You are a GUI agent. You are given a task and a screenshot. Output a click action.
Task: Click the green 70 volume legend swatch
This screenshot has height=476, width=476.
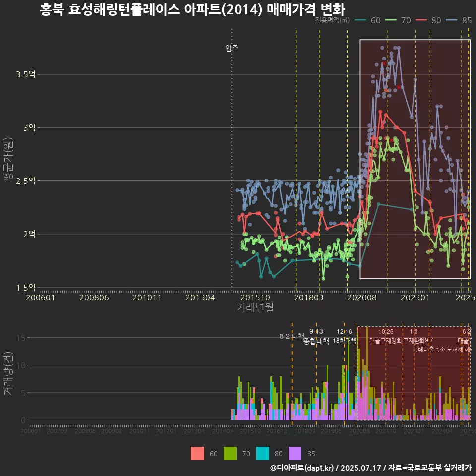[230, 454]
